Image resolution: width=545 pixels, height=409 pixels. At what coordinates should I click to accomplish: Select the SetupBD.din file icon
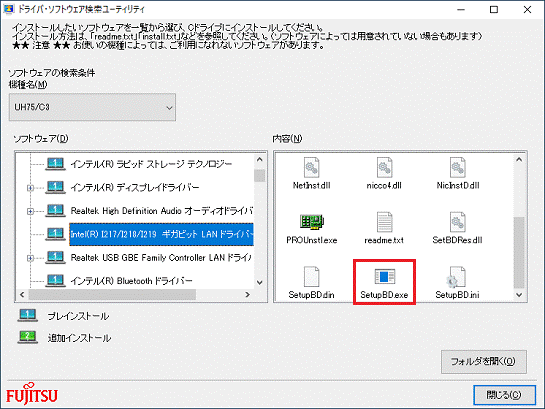click(x=311, y=277)
